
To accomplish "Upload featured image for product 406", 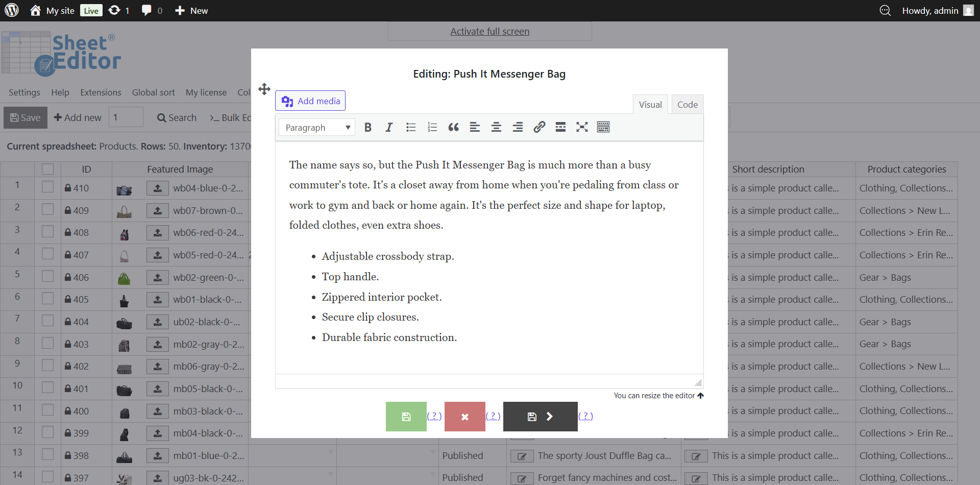I will 158,278.
